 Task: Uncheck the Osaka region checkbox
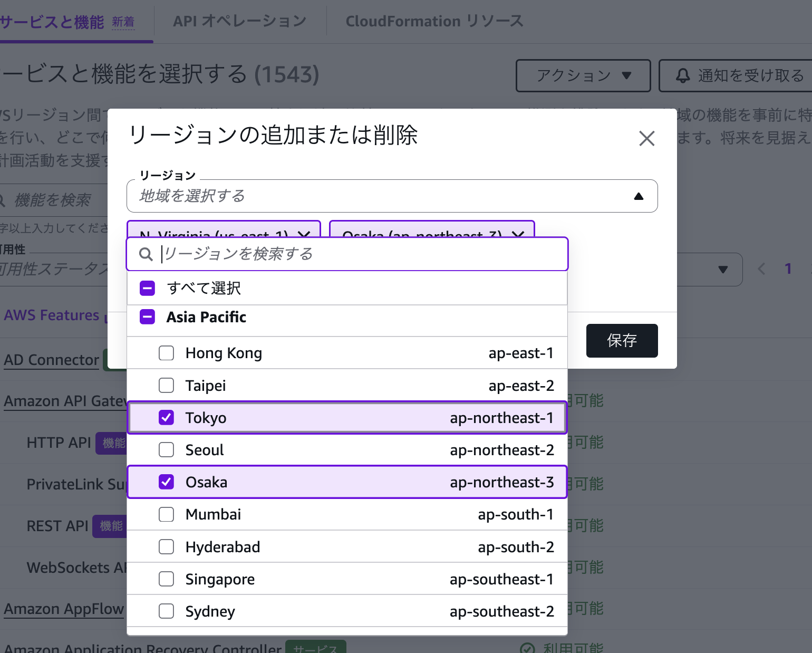[166, 482]
